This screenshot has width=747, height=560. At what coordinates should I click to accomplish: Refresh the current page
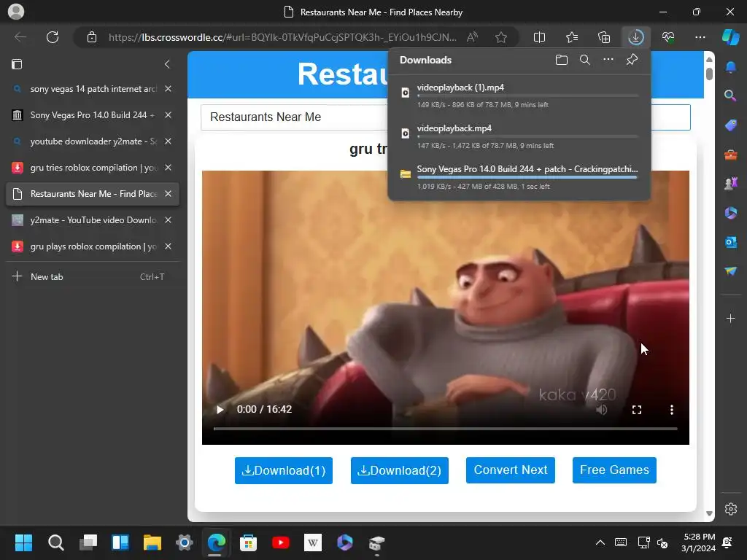[x=53, y=37]
